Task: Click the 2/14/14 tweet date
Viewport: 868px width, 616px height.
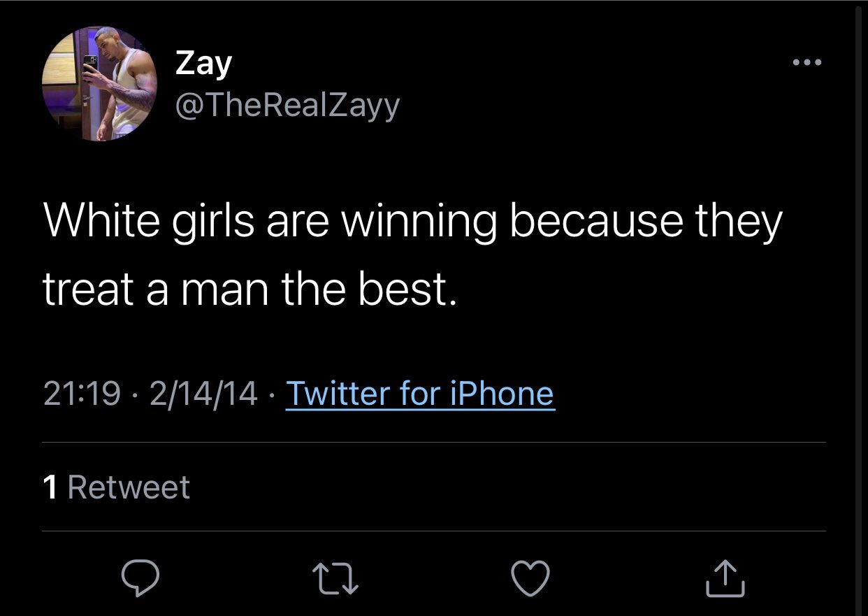Action: (x=203, y=393)
